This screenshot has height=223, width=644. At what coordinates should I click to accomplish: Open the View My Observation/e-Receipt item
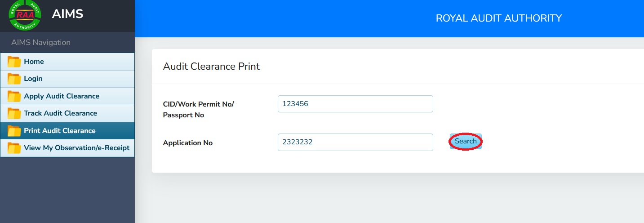pyautogui.click(x=76, y=148)
